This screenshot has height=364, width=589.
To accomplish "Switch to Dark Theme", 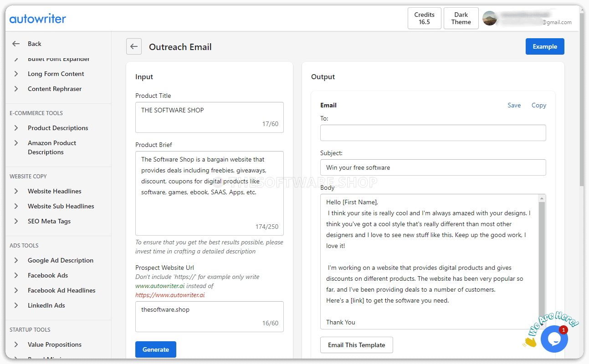I will pyautogui.click(x=461, y=18).
